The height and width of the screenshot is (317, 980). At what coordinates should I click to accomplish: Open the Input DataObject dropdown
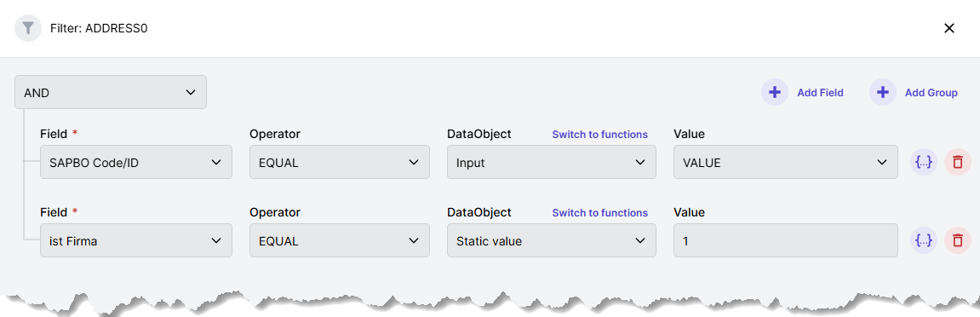click(551, 162)
